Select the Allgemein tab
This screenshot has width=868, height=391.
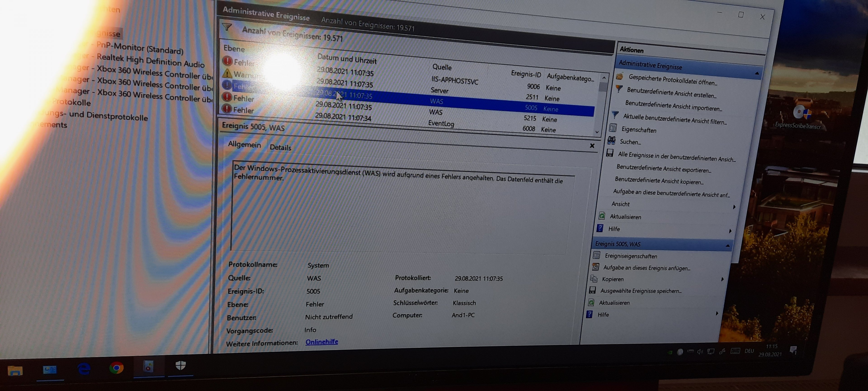pyautogui.click(x=244, y=145)
